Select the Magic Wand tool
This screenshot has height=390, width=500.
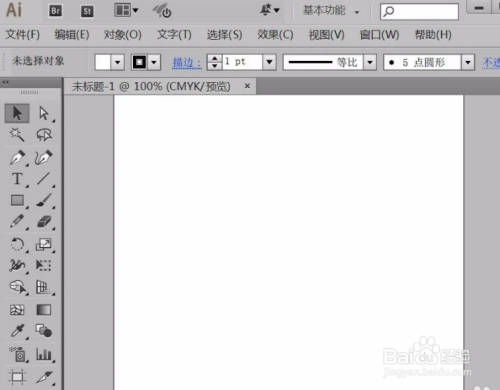tap(17, 135)
